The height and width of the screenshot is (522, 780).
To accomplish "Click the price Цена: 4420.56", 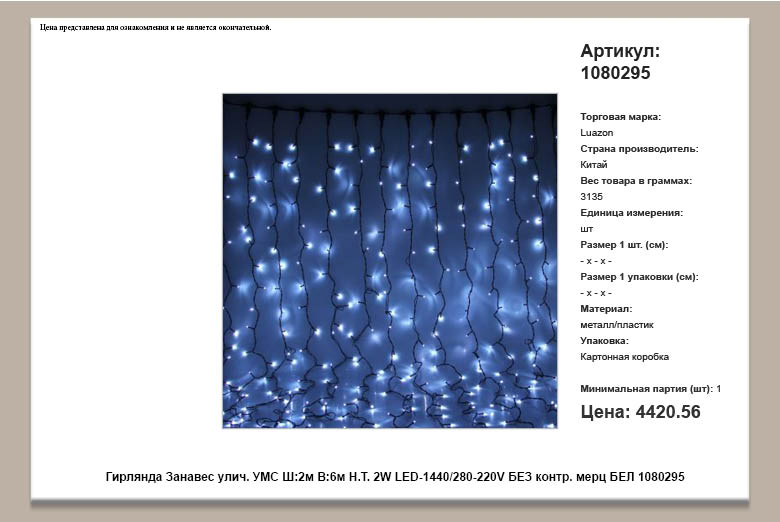I will tap(640, 412).
